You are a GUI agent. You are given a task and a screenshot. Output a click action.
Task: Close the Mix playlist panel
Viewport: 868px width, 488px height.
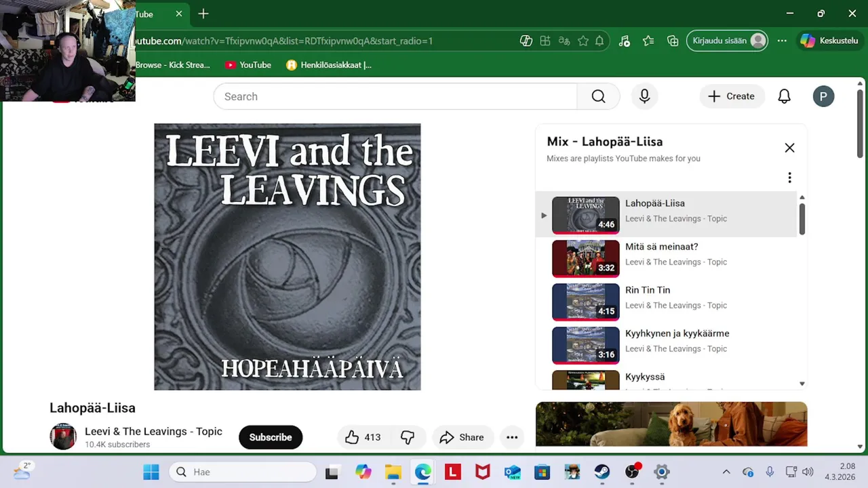pos(789,148)
